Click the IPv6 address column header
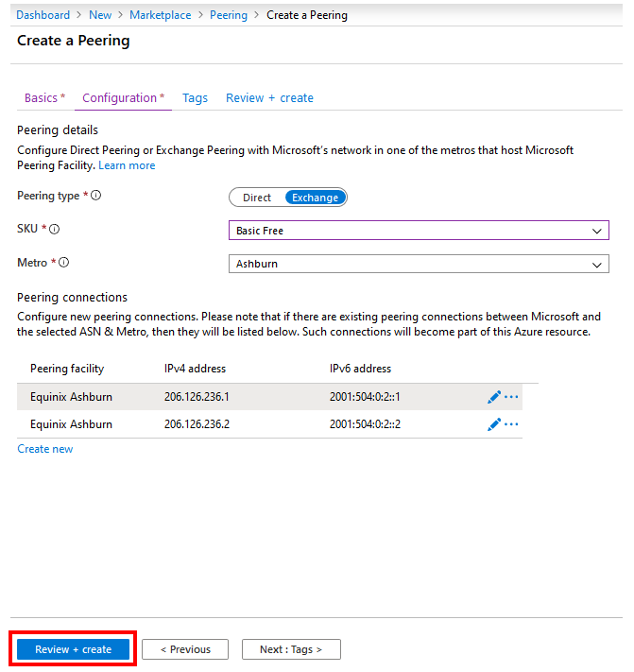Viewport: 634px width, 672px height. pyautogui.click(x=360, y=369)
